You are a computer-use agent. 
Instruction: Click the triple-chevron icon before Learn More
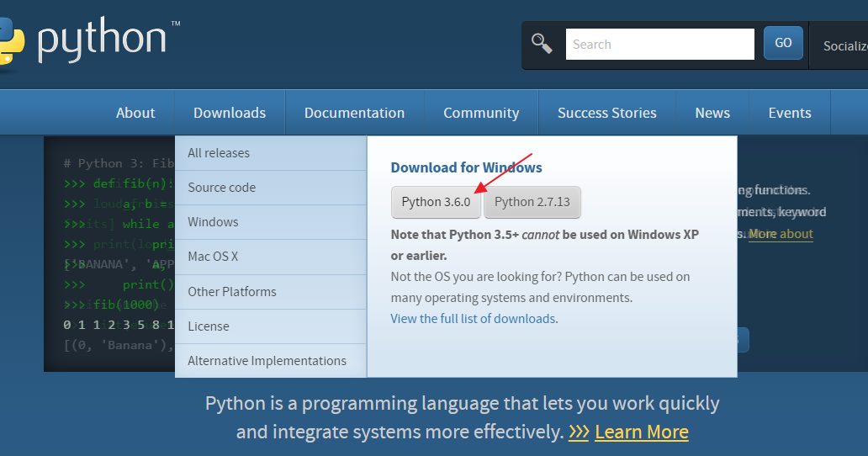pyautogui.click(x=579, y=432)
